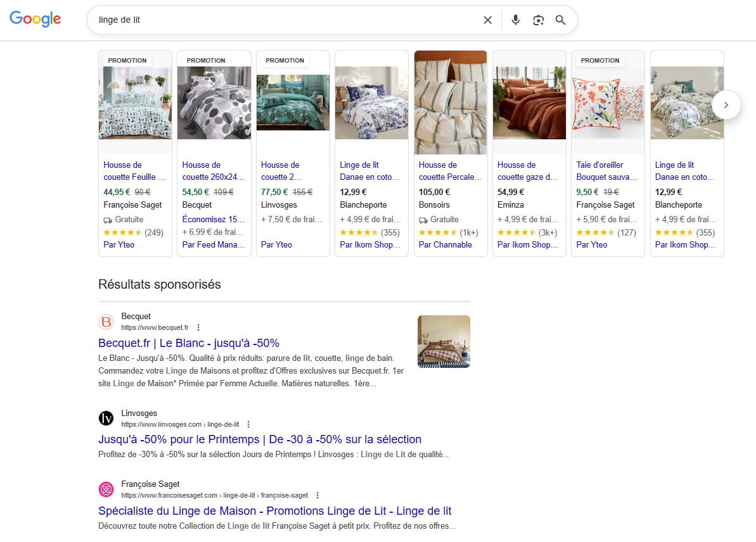Click https://www.becquet.fr URL text
Screen dimensions: 756x542
pos(155,327)
